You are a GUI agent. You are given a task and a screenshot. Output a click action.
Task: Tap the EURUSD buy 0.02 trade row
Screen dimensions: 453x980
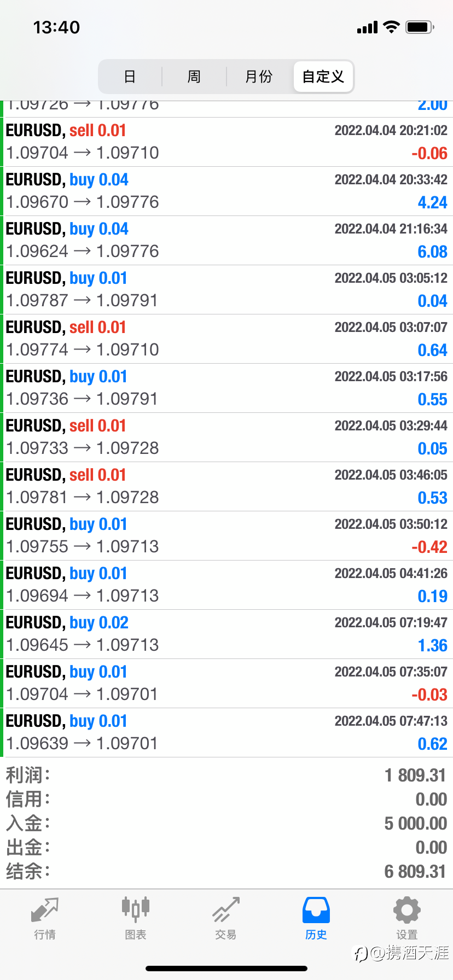226,634
